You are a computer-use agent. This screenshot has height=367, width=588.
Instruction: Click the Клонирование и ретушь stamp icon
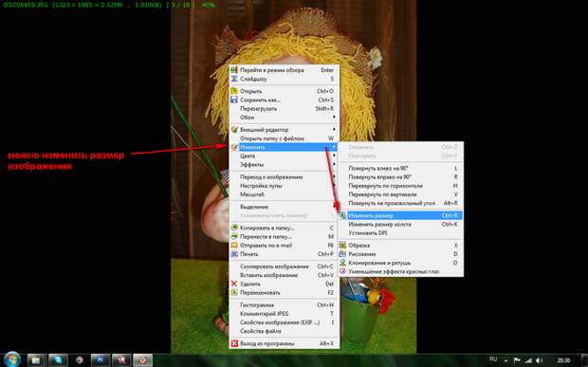[x=342, y=263]
